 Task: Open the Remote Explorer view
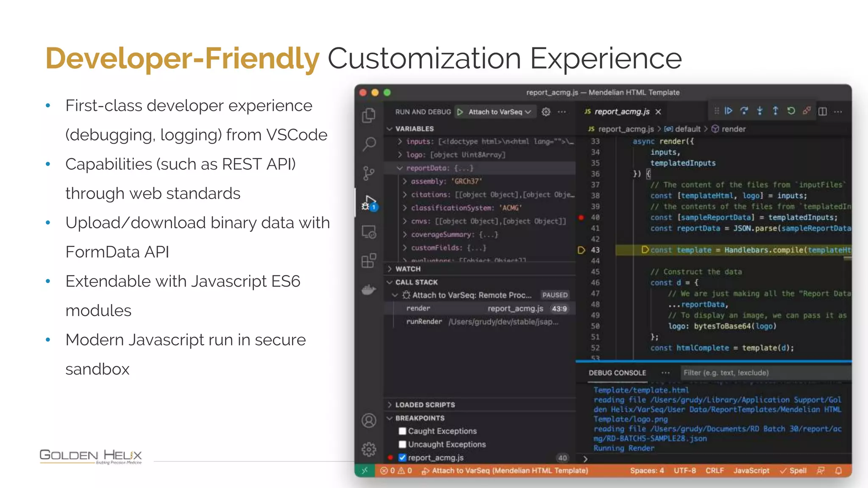click(x=369, y=232)
